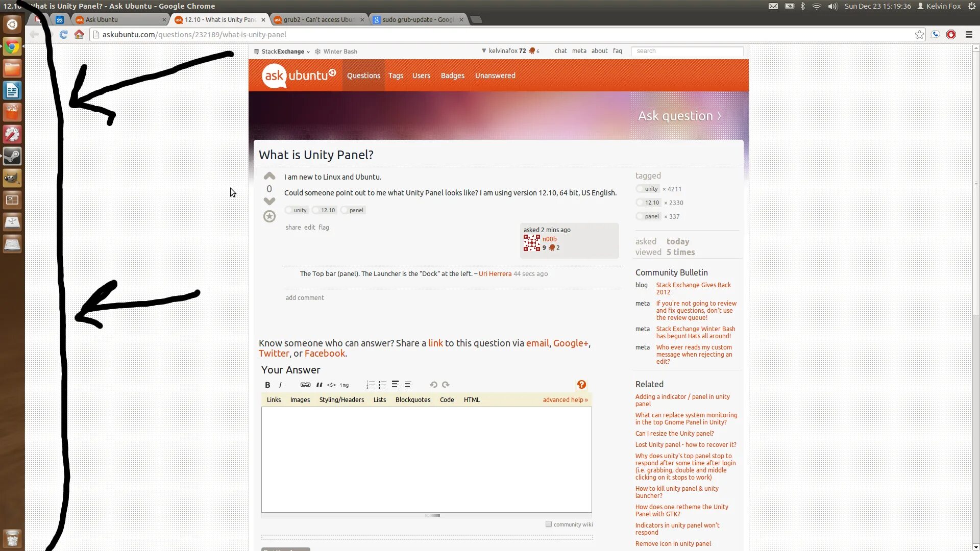Reload the page with Chrome refresh icon

click(x=64, y=35)
